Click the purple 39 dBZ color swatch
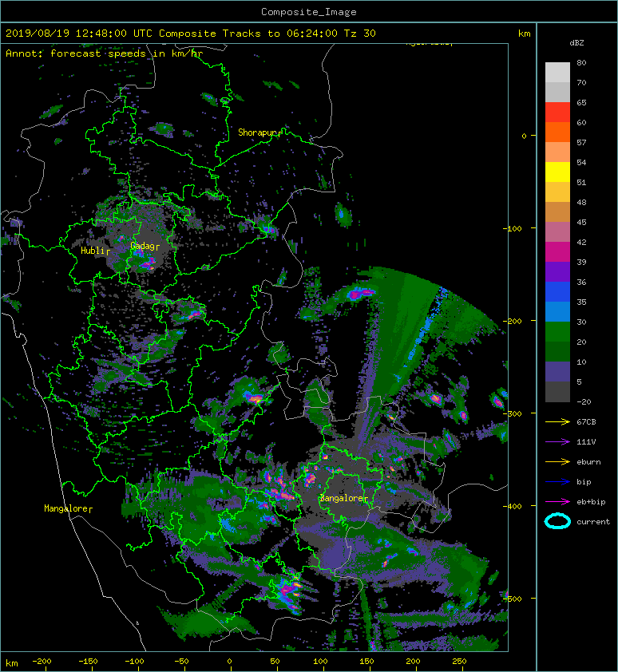 click(x=557, y=272)
